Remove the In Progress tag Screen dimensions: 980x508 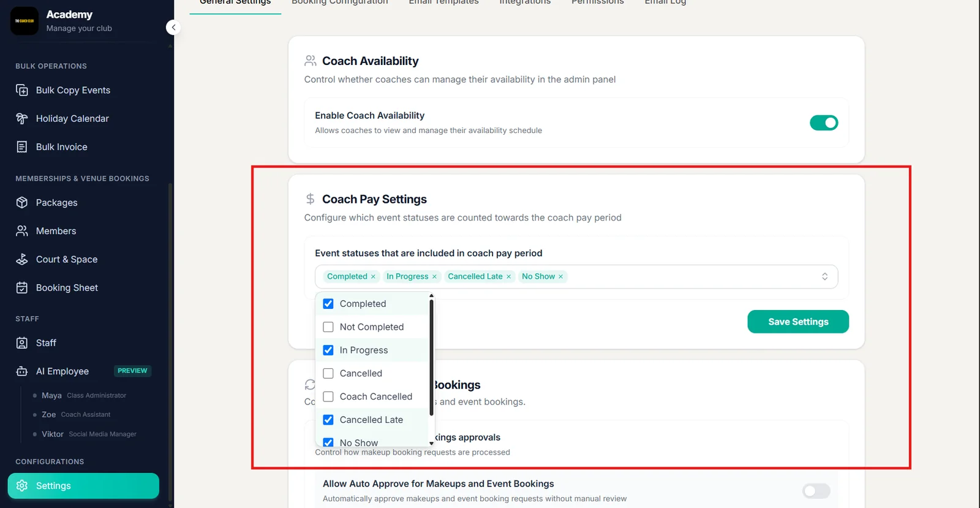(434, 276)
